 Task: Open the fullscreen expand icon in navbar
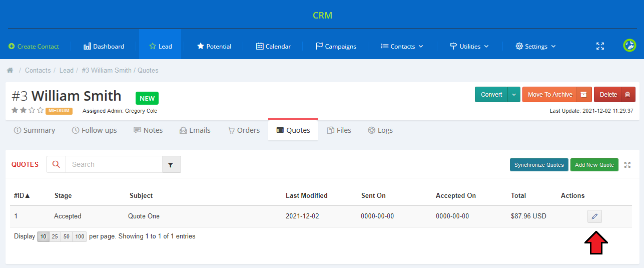point(600,46)
